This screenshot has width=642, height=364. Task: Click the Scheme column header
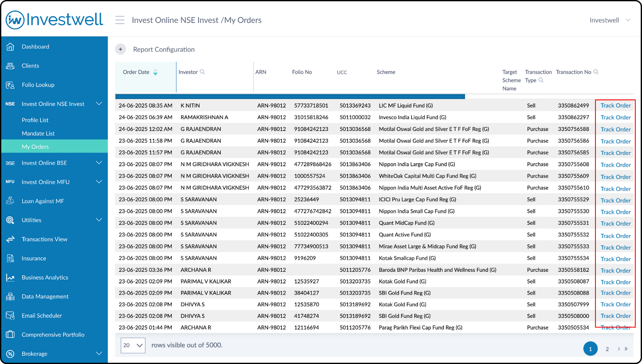386,72
